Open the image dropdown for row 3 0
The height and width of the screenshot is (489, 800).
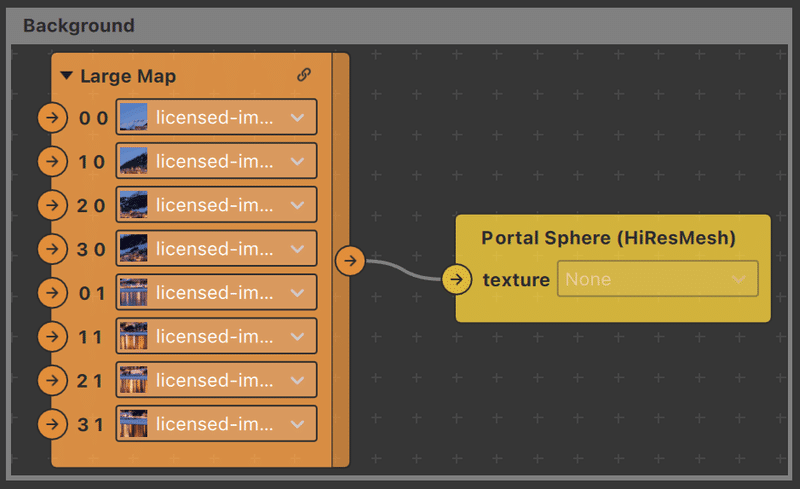click(216, 249)
